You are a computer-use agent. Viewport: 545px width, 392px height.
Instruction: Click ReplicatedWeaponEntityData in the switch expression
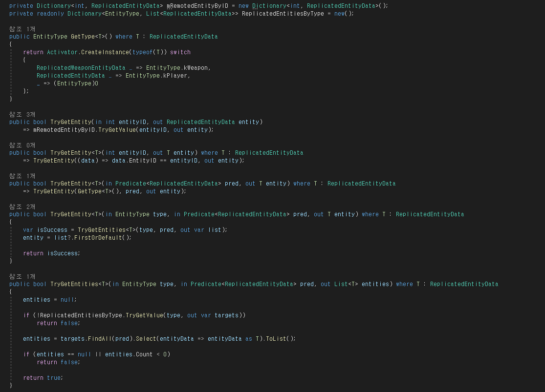[x=81, y=68]
